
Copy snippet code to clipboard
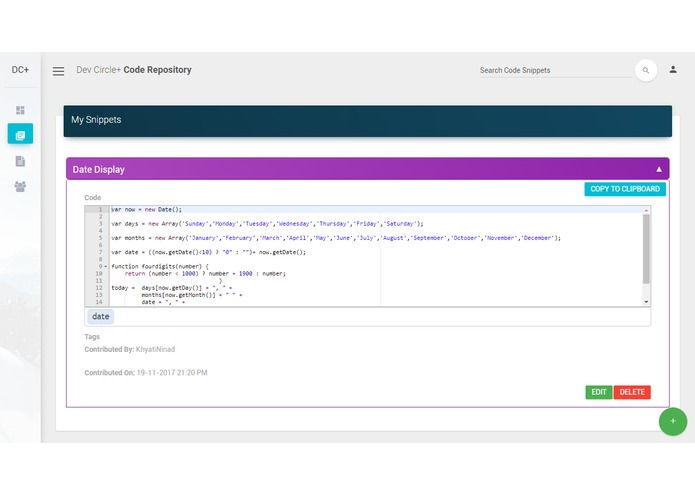point(625,189)
